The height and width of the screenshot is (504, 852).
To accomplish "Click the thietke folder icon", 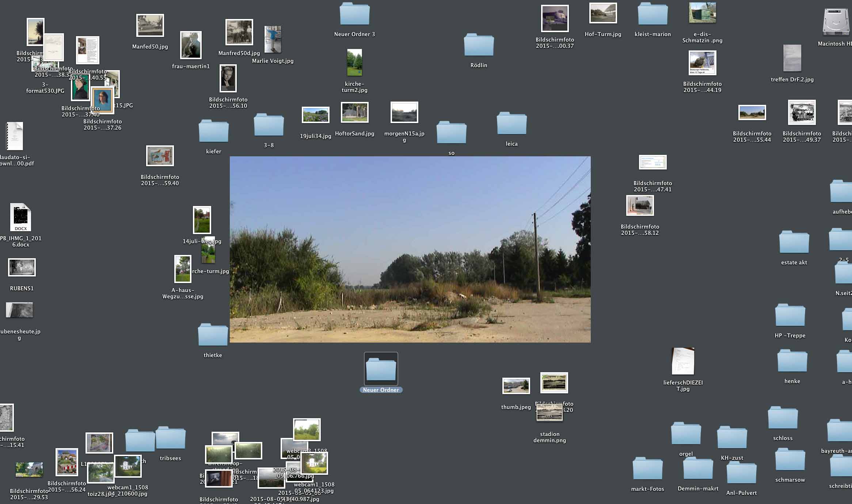I will tap(213, 335).
